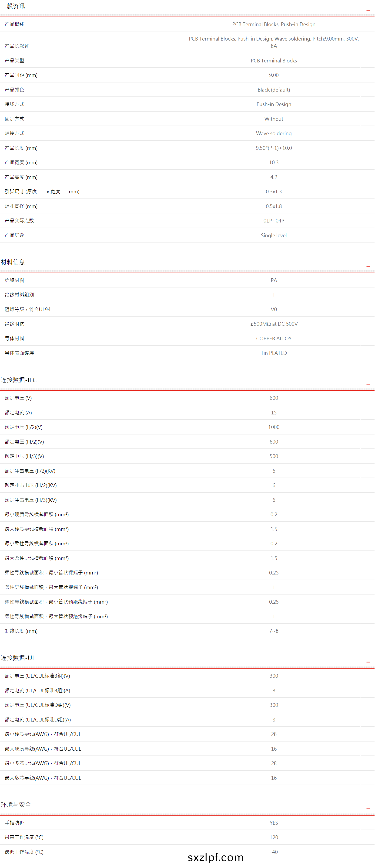Collapse the 连接数据-IEC section via minus icon
Viewport: 375px width, 868px height.
click(368, 384)
